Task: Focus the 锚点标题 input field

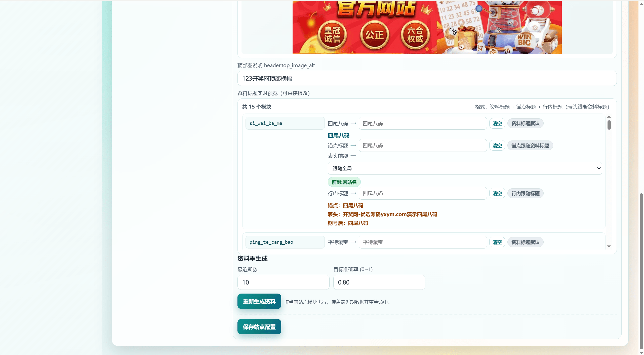Action: [423, 146]
